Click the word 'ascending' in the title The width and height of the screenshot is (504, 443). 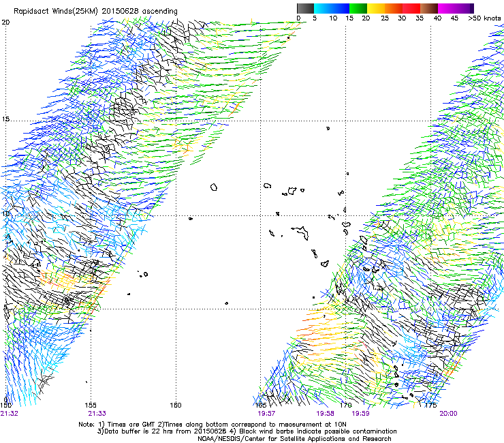160,12
